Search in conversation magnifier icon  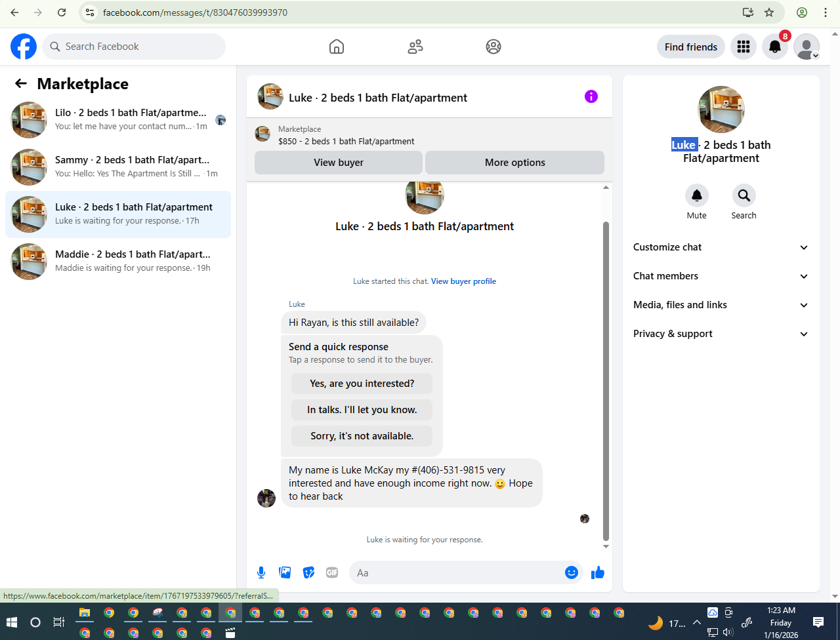(744, 195)
